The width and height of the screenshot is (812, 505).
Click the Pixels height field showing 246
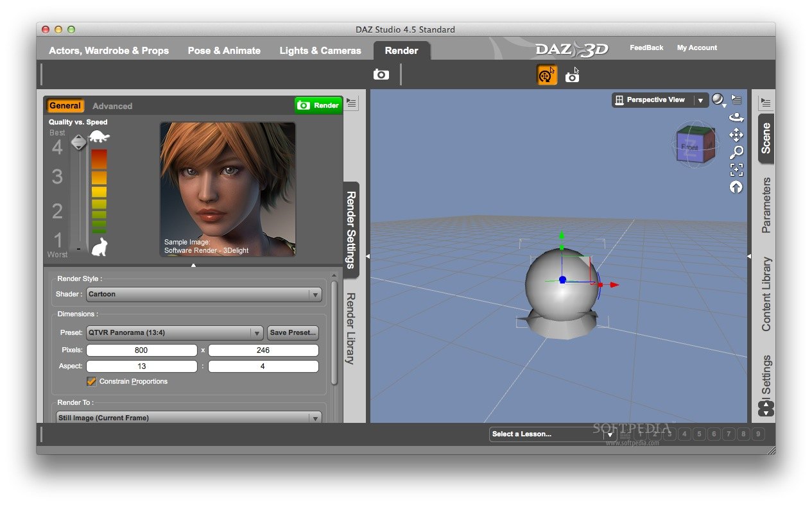(263, 350)
